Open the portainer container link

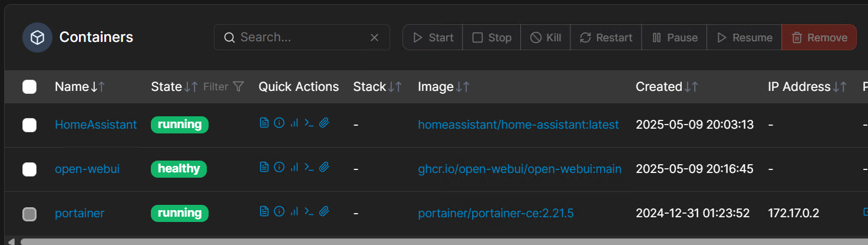(80, 213)
